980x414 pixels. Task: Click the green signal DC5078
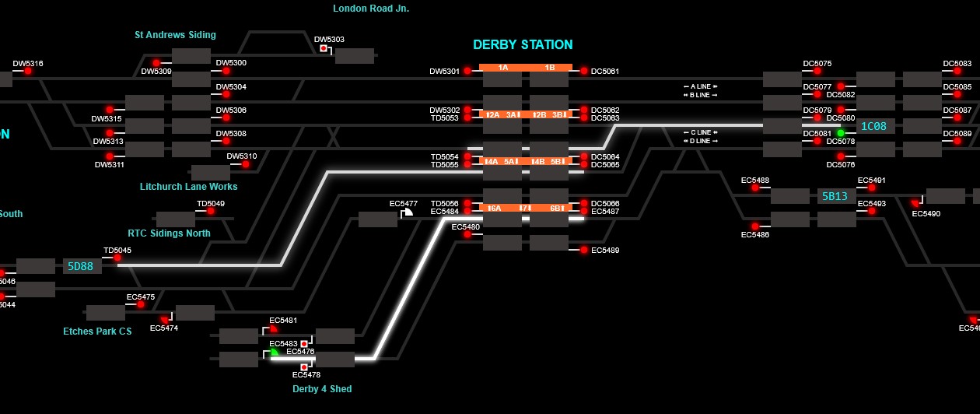pyautogui.click(x=841, y=133)
